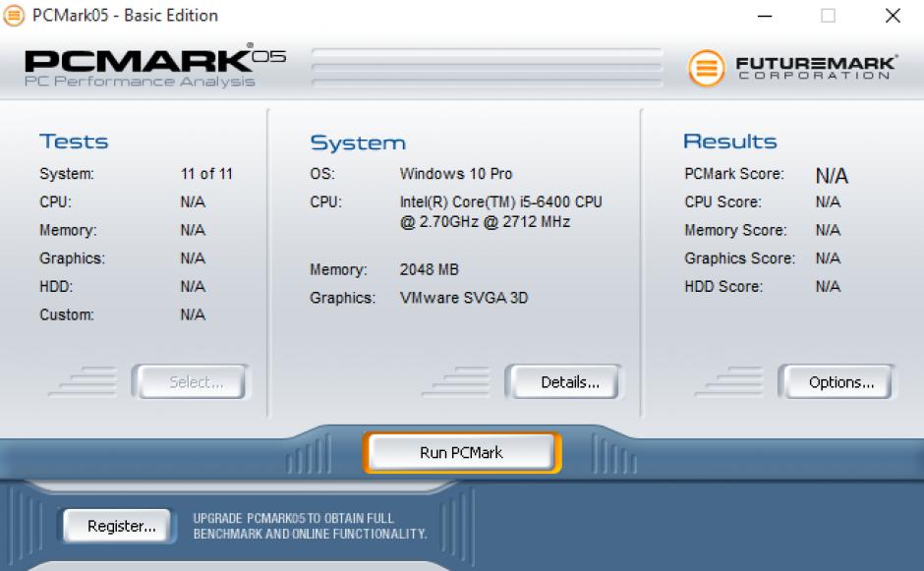Click the 'Memory:' label in Tests
The width and height of the screenshot is (924, 571).
[68, 230]
